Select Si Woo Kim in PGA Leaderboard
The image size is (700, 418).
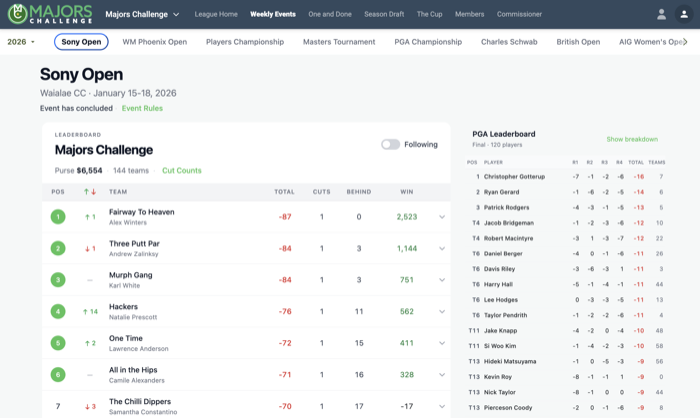tap(500, 346)
